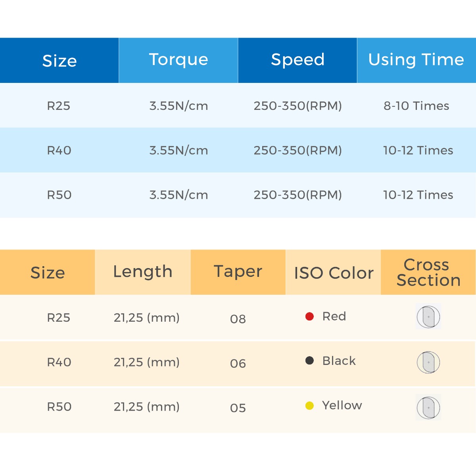Select the Length column header

pos(143,272)
